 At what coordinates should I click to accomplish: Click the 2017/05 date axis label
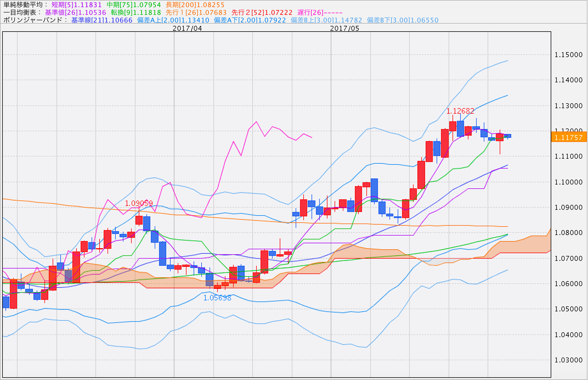pos(344,28)
